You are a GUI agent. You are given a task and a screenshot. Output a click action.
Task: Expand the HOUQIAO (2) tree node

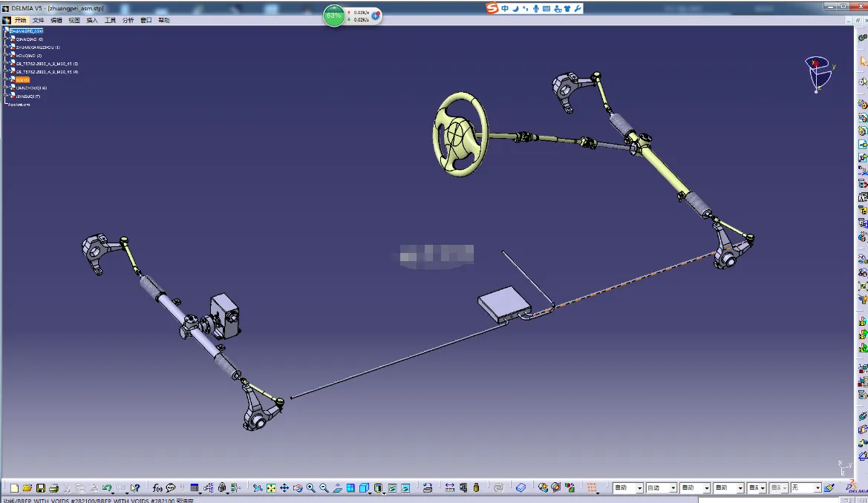click(6, 56)
